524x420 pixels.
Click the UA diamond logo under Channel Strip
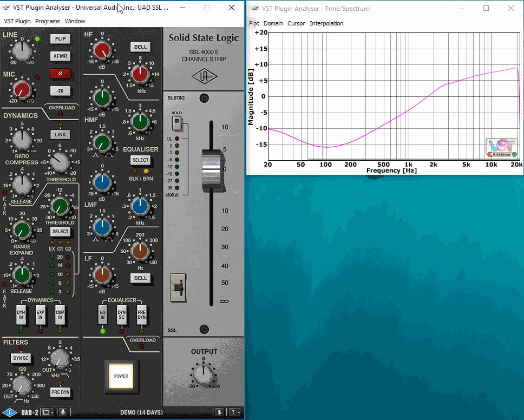[204, 76]
